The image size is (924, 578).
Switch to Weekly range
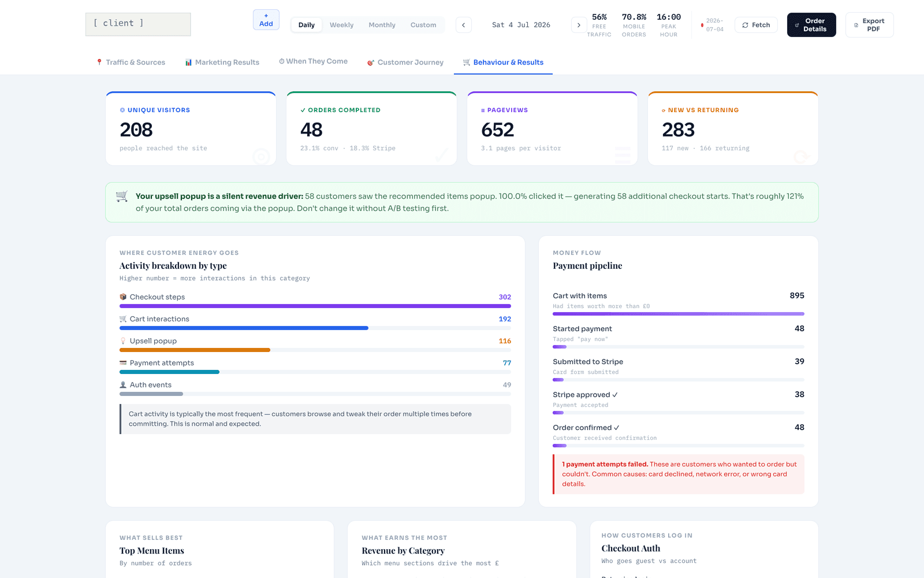pos(341,25)
